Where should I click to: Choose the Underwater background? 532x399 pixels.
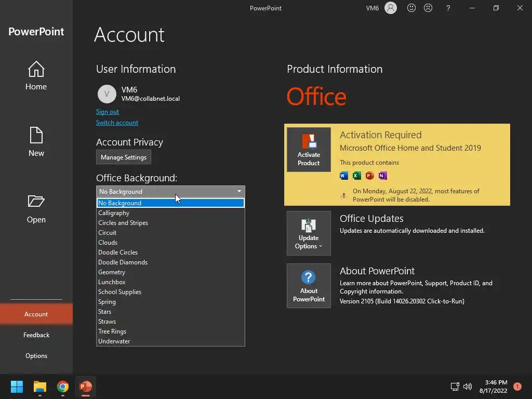click(170, 341)
